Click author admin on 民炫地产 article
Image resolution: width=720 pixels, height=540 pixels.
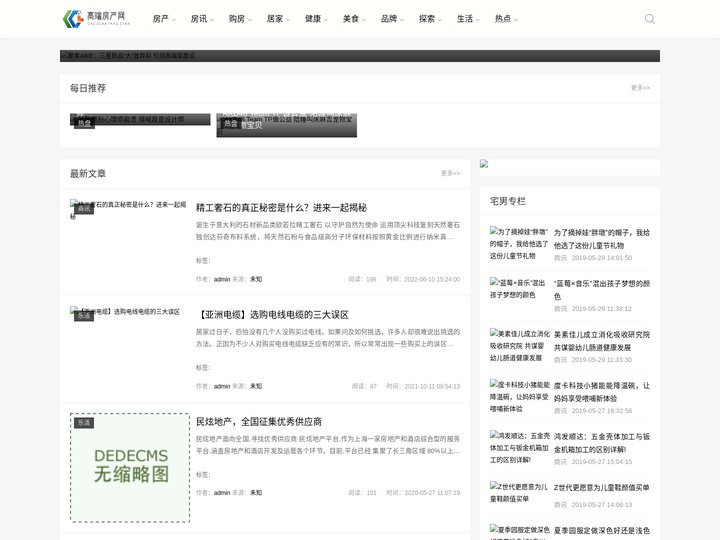[222, 493]
